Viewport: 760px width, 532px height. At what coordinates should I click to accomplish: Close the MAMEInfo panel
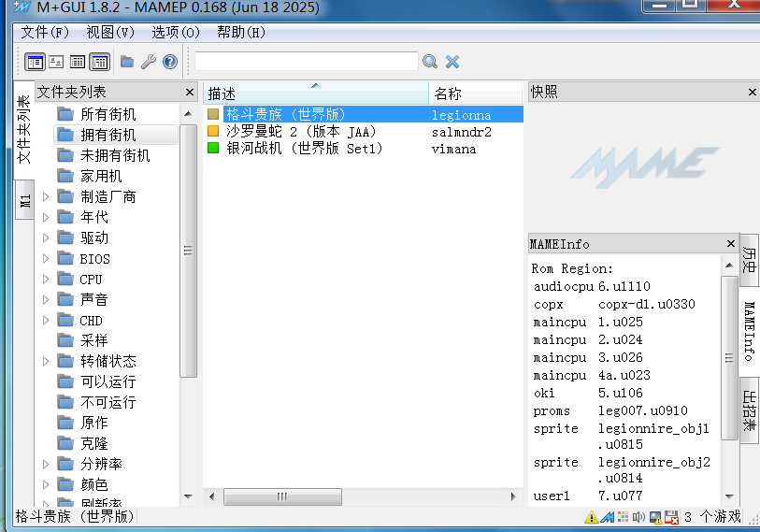(731, 243)
